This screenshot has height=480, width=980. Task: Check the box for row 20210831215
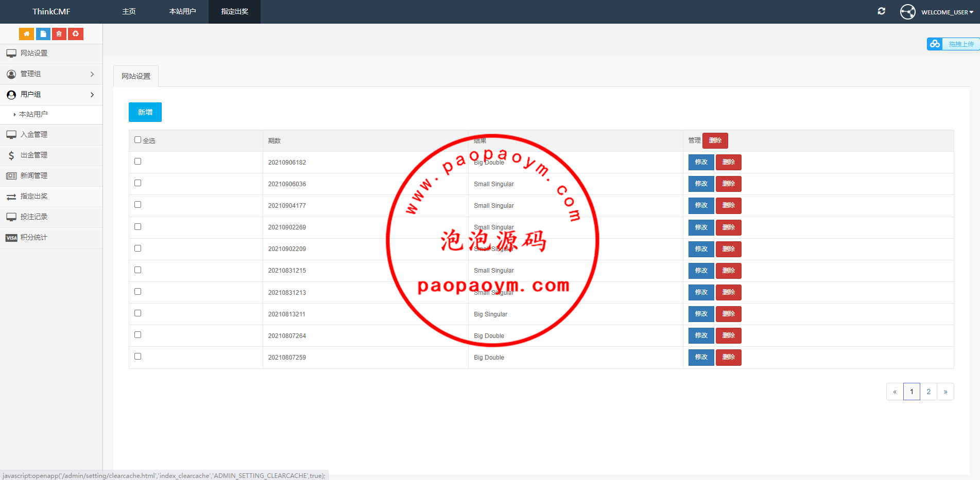(x=137, y=270)
